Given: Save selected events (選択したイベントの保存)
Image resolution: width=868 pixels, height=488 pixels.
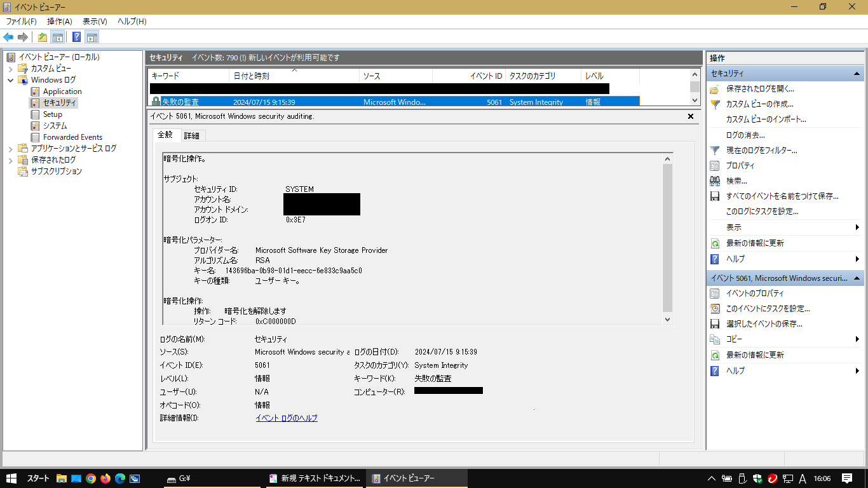Looking at the screenshot, I should (x=764, y=324).
